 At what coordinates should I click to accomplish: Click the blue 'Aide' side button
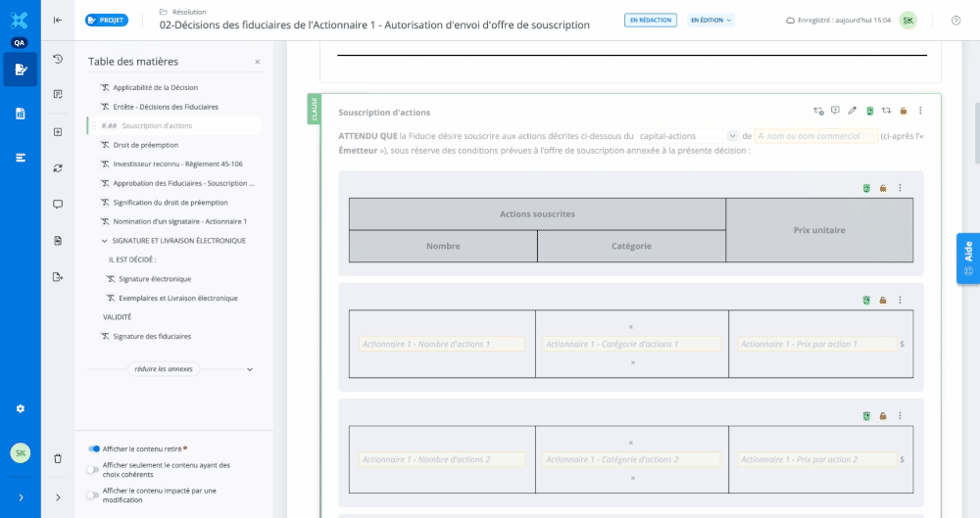[x=967, y=259]
